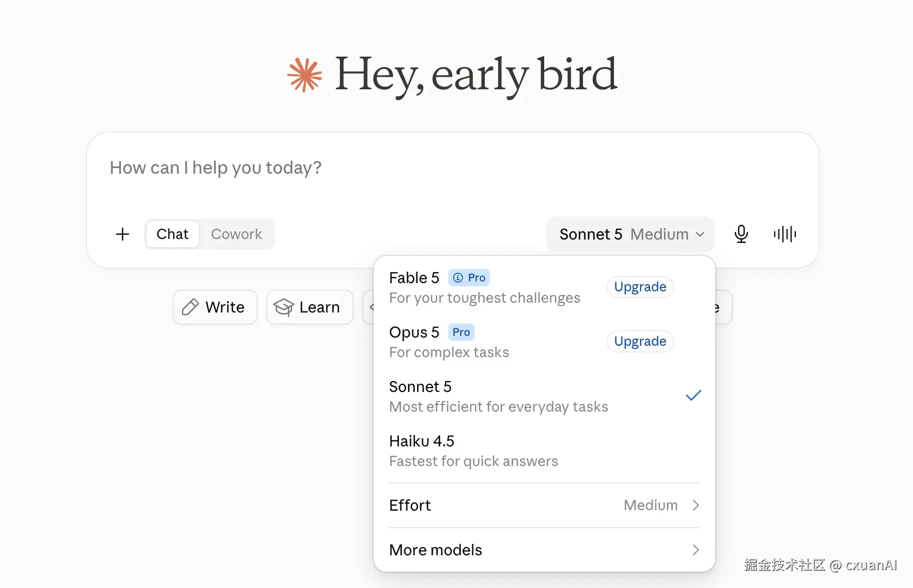This screenshot has height=588, width=913.
Task: Click the plus attachment icon
Action: [123, 234]
